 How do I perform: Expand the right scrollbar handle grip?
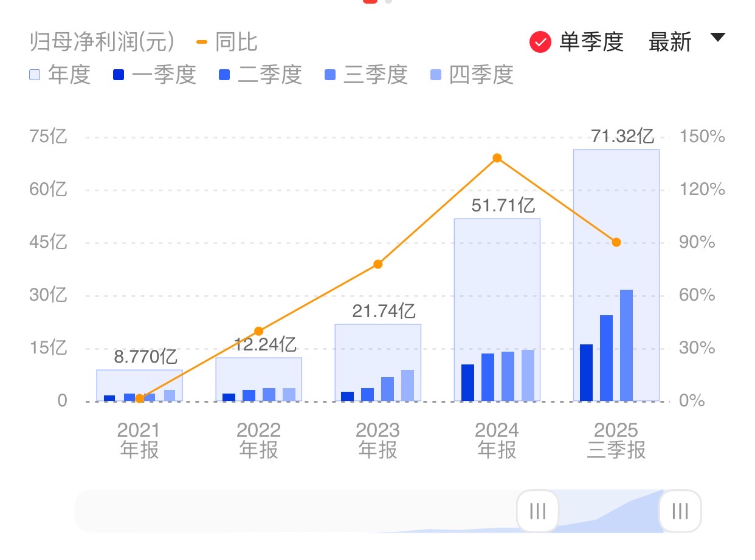[679, 511]
